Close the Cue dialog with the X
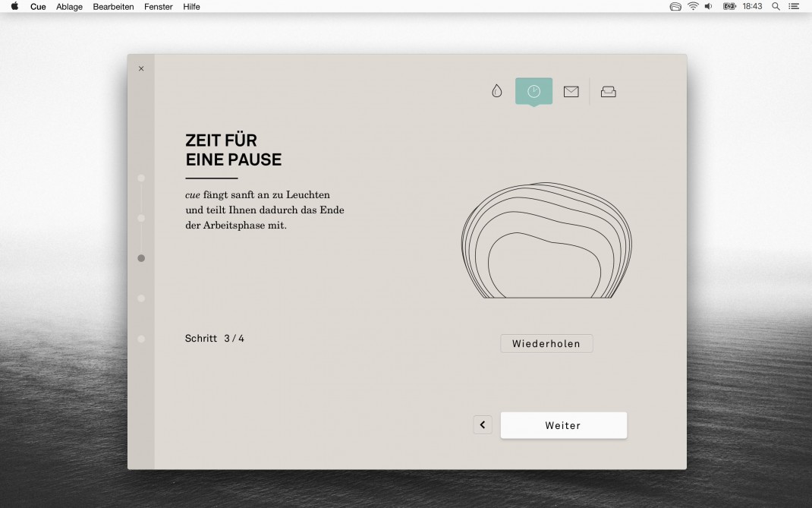This screenshot has width=812, height=508. [x=141, y=68]
